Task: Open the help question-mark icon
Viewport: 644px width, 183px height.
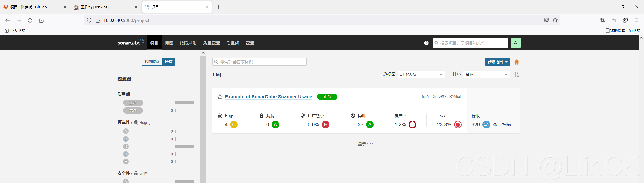Action: 426,43
